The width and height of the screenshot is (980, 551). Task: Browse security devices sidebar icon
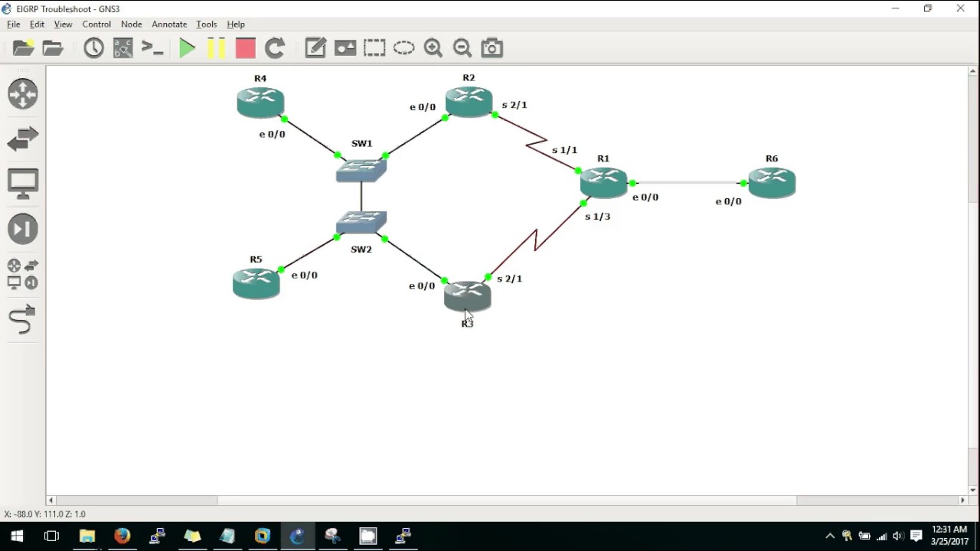click(23, 229)
